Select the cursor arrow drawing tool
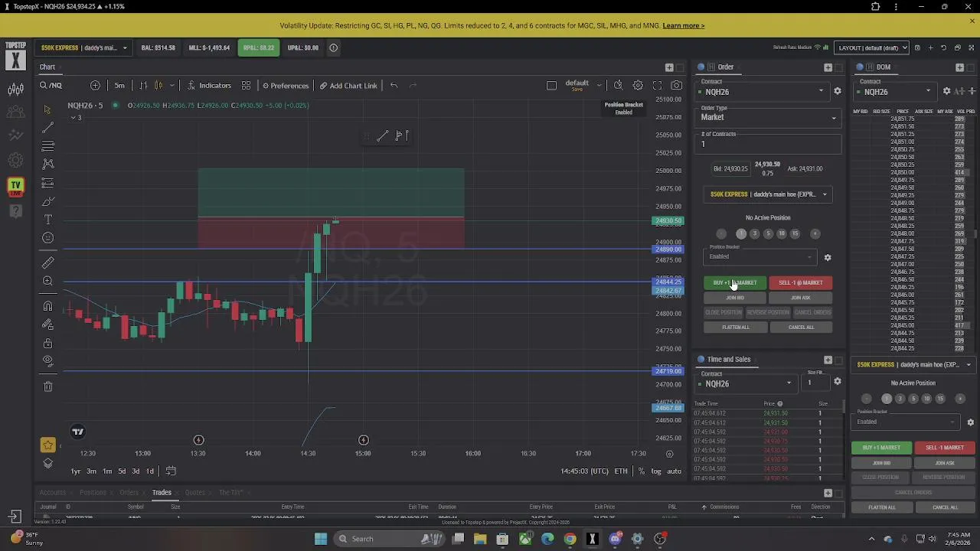The width and height of the screenshot is (980, 551). (47, 109)
